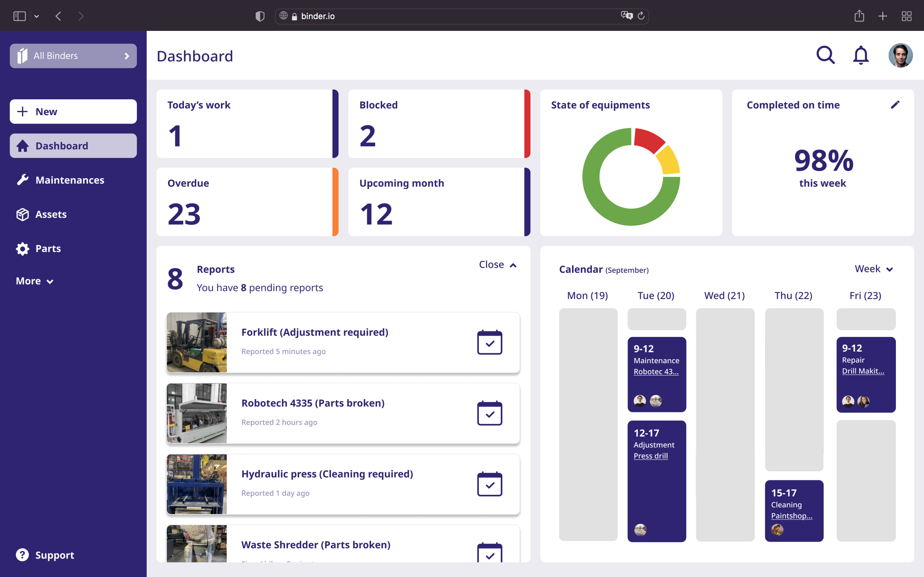Image resolution: width=924 pixels, height=577 pixels.
Task: Expand the More menu in sidebar
Action: [x=34, y=281]
